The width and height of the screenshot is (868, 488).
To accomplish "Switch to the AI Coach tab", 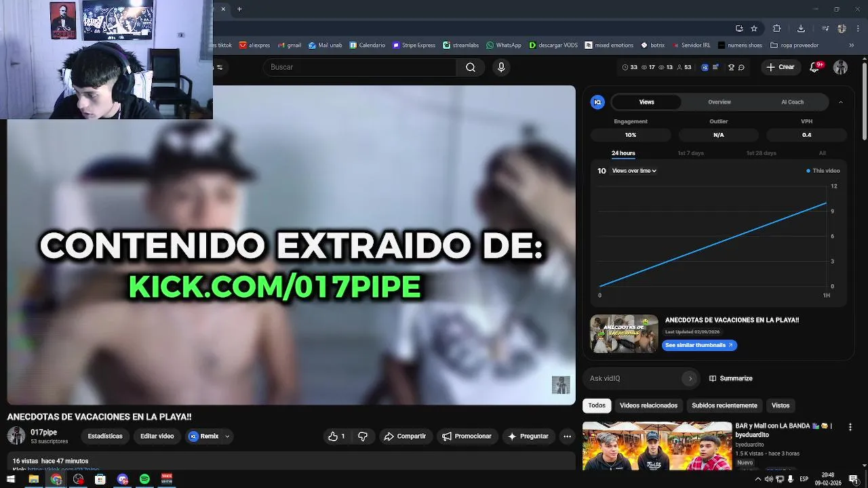I will [x=792, y=102].
